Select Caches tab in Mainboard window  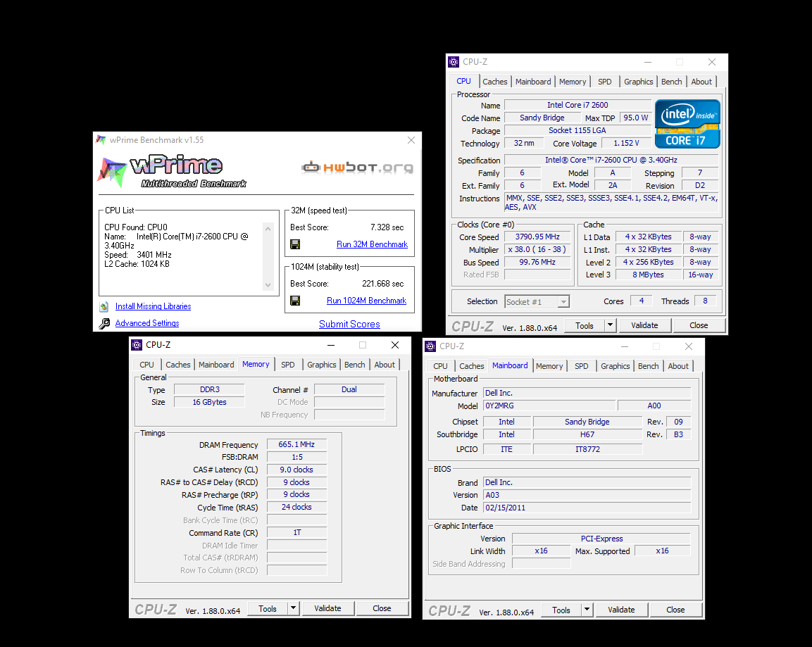pos(472,367)
